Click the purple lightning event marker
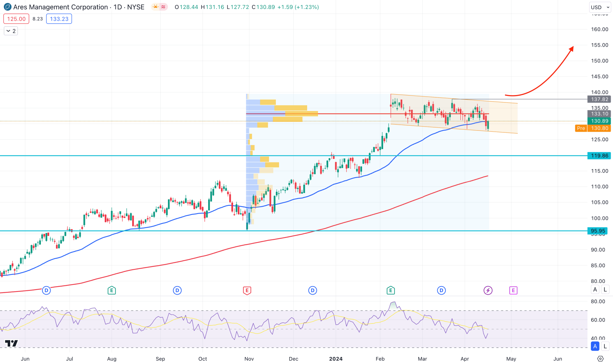This screenshot has width=613, height=364. (488, 290)
